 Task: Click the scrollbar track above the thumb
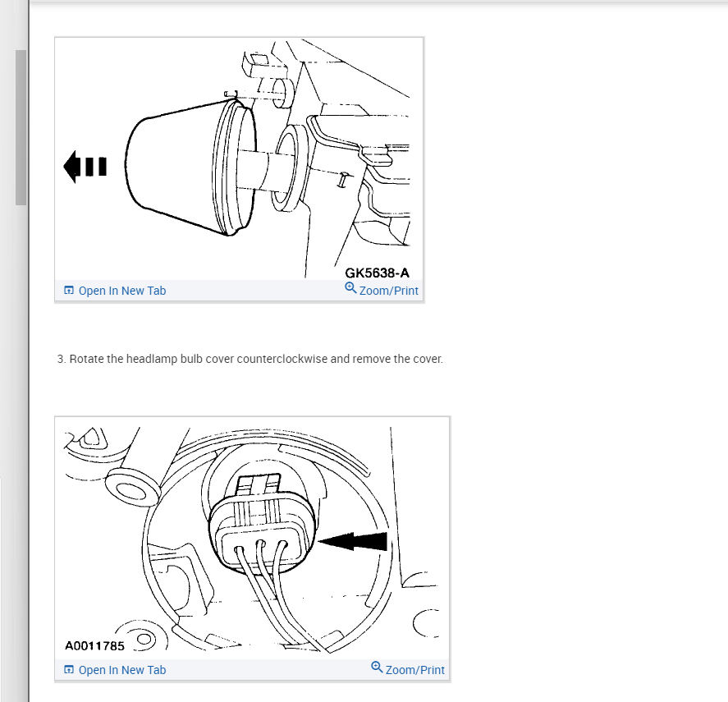click(21, 25)
